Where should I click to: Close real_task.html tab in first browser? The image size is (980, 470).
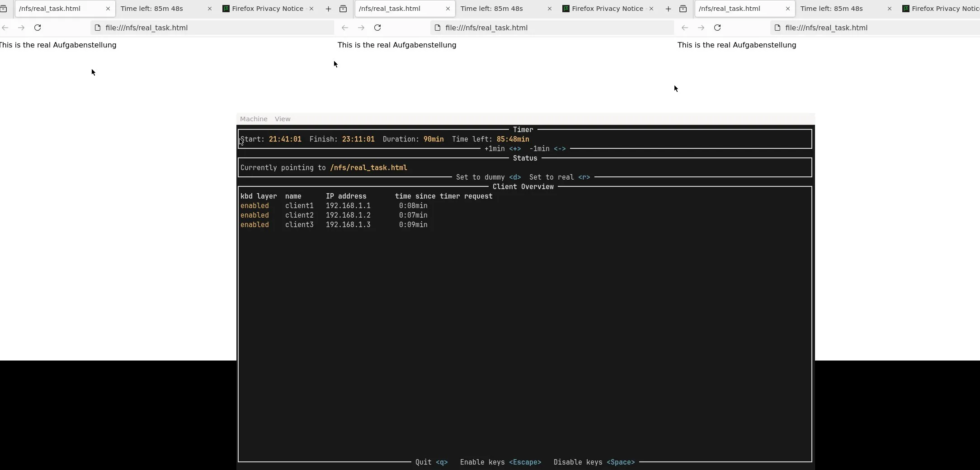108,9
